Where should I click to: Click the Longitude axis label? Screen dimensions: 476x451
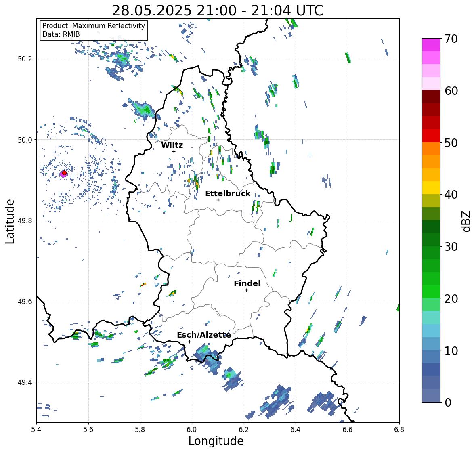click(x=216, y=441)
